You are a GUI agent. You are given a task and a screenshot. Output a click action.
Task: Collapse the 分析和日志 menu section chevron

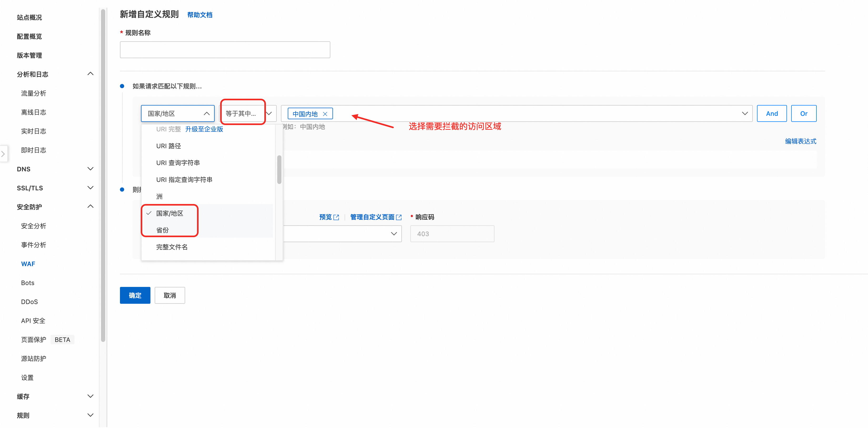[90, 74]
